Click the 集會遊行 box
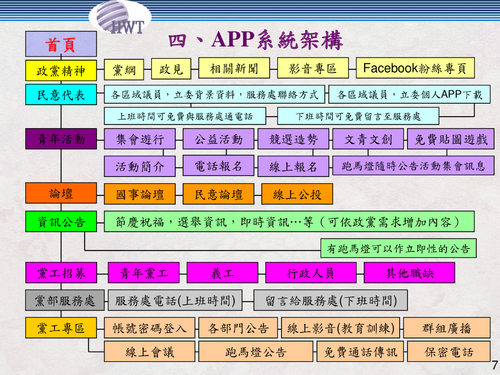 coord(140,139)
